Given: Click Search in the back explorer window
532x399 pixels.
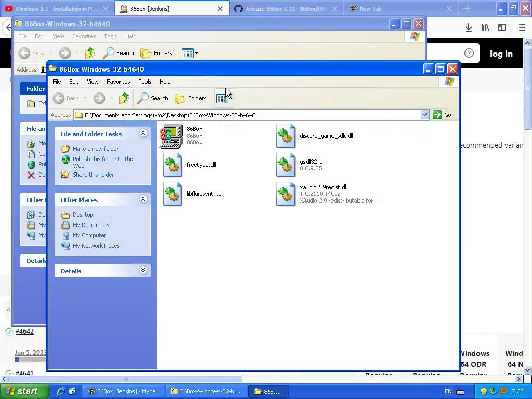Looking at the screenshot, I should [x=118, y=53].
